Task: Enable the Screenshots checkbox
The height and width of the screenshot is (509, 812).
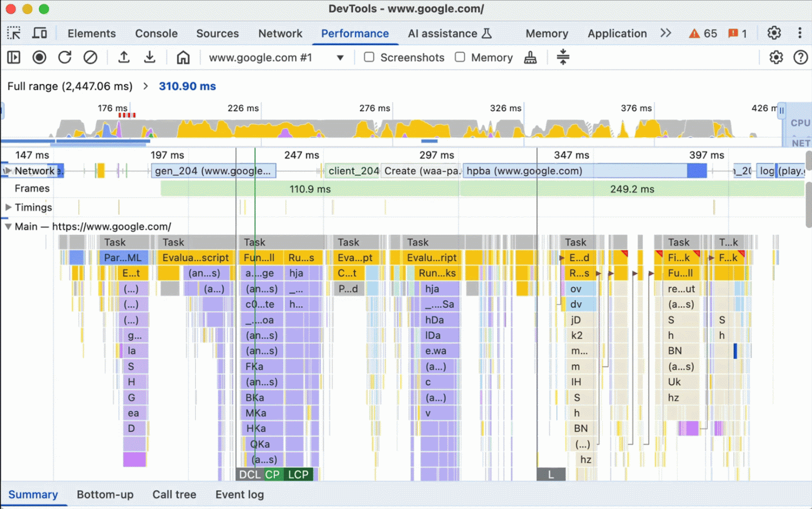Action: pos(369,57)
